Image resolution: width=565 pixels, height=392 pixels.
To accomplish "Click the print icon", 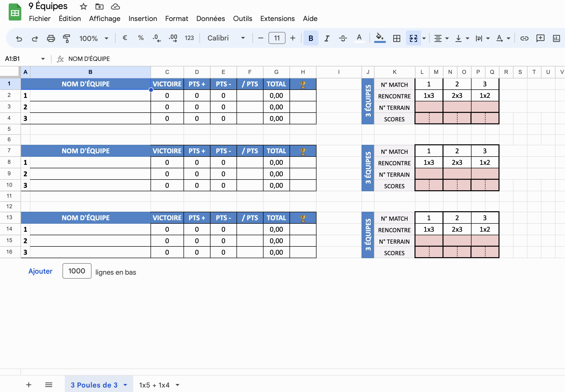I will [x=51, y=38].
